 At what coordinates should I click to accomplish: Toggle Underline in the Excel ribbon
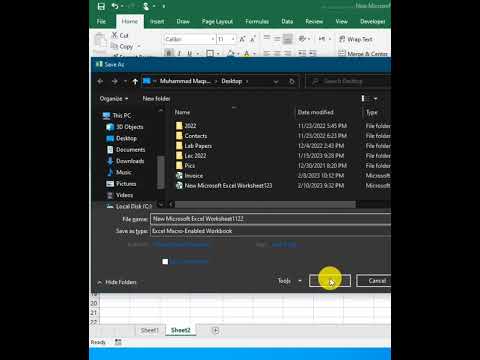click(x=189, y=53)
